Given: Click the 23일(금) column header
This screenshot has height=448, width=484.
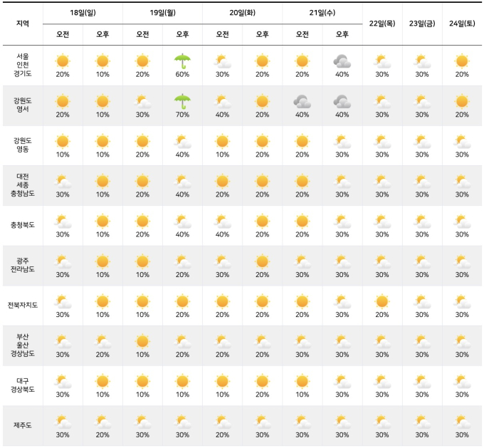Looking at the screenshot, I should [422, 24].
